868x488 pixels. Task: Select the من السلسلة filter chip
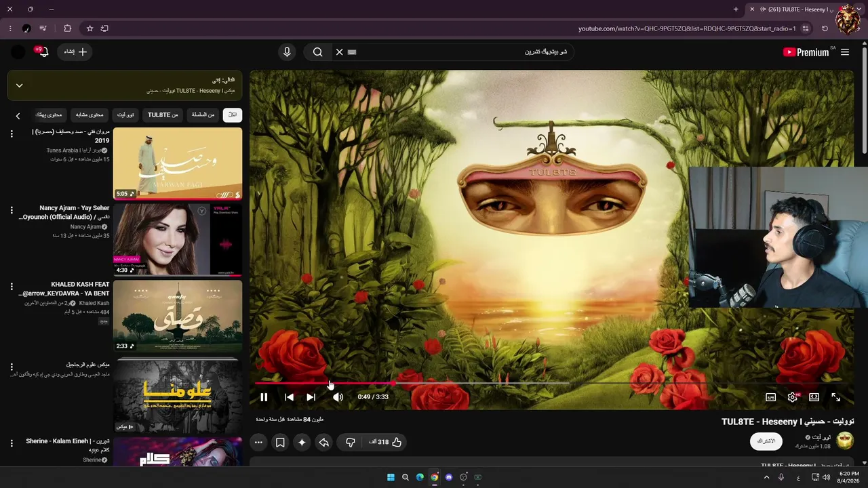click(x=203, y=115)
